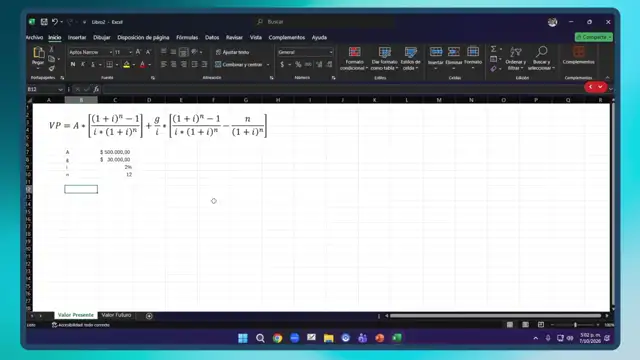Toggle align text left

tap(164, 64)
